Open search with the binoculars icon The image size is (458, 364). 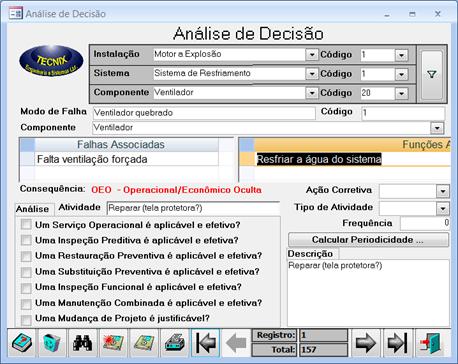tap(82, 343)
